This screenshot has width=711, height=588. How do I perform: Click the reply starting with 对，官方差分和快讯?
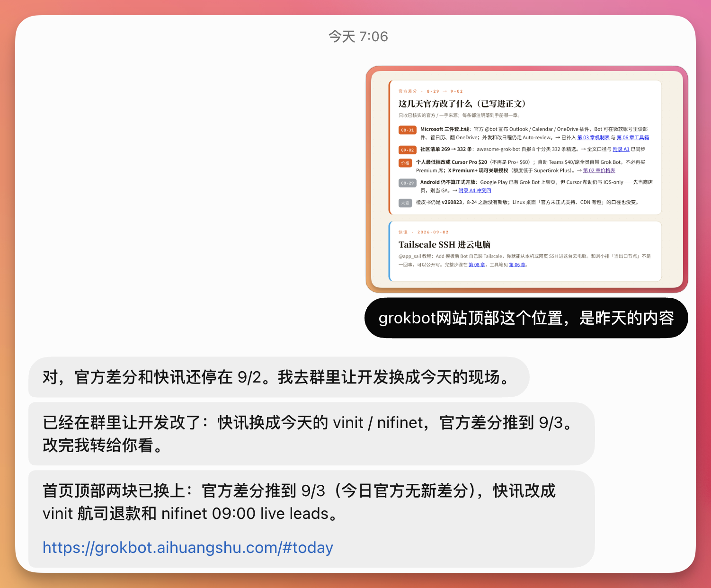coord(279,377)
